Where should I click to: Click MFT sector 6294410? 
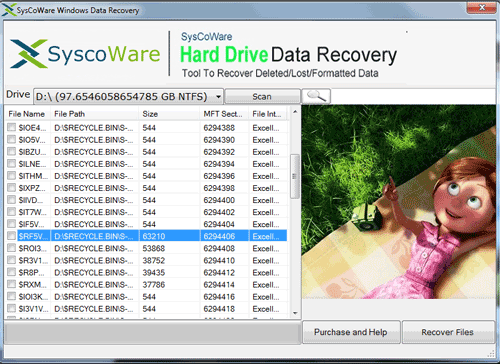tap(219, 260)
